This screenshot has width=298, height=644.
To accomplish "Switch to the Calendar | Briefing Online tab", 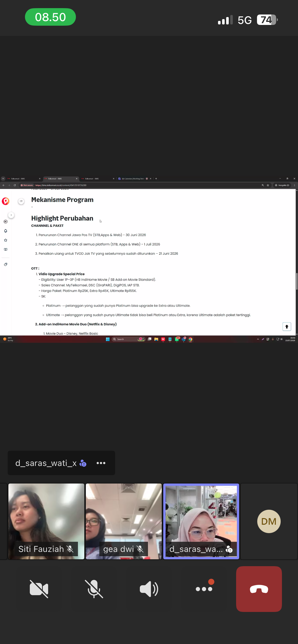I will coord(134,179).
